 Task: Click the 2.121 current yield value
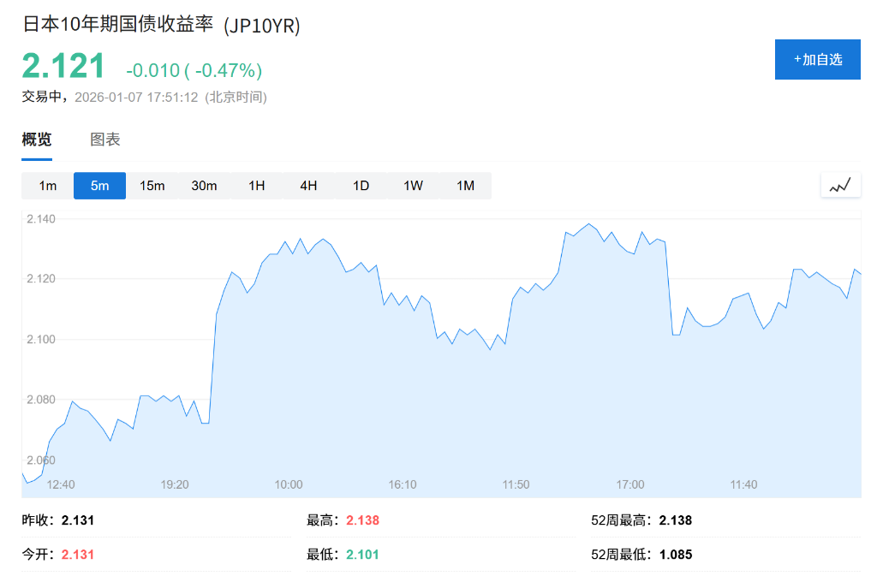63,67
